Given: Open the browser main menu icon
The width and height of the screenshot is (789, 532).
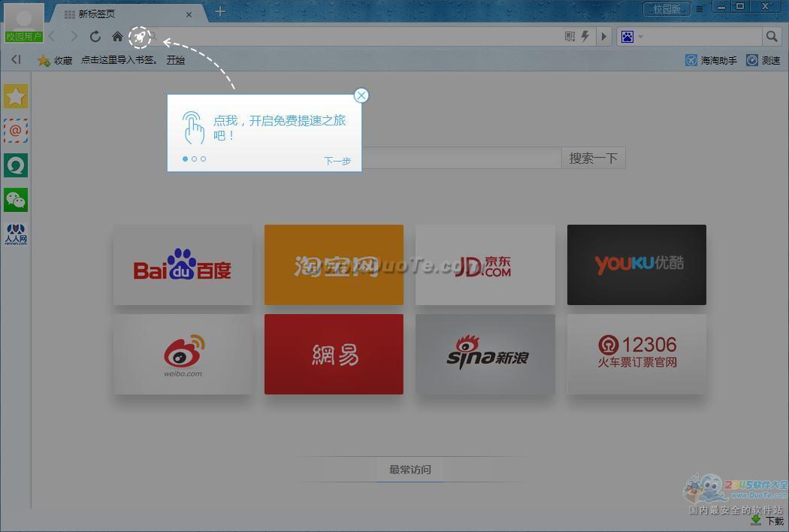Looking at the screenshot, I should [x=700, y=9].
